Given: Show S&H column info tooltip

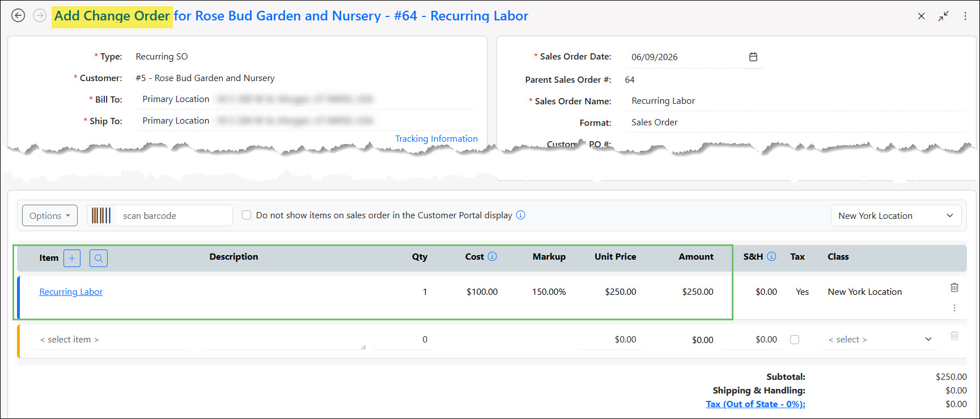Looking at the screenshot, I should [x=771, y=256].
